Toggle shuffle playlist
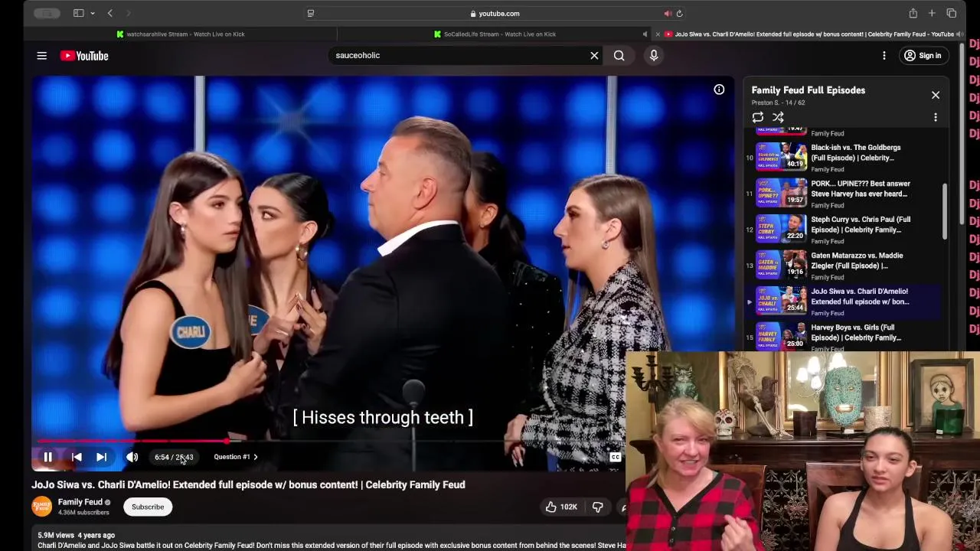980x551 pixels. click(778, 117)
